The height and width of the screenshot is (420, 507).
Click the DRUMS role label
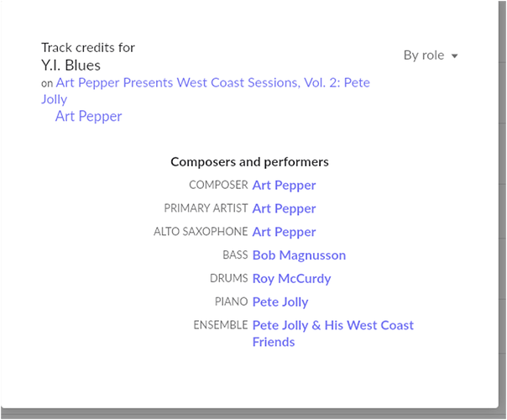[x=229, y=278]
